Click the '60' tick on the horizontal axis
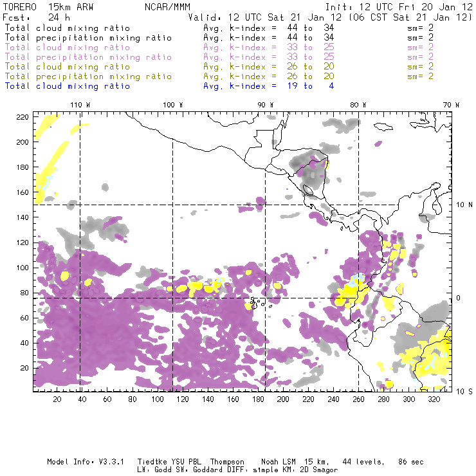 (x=107, y=399)
